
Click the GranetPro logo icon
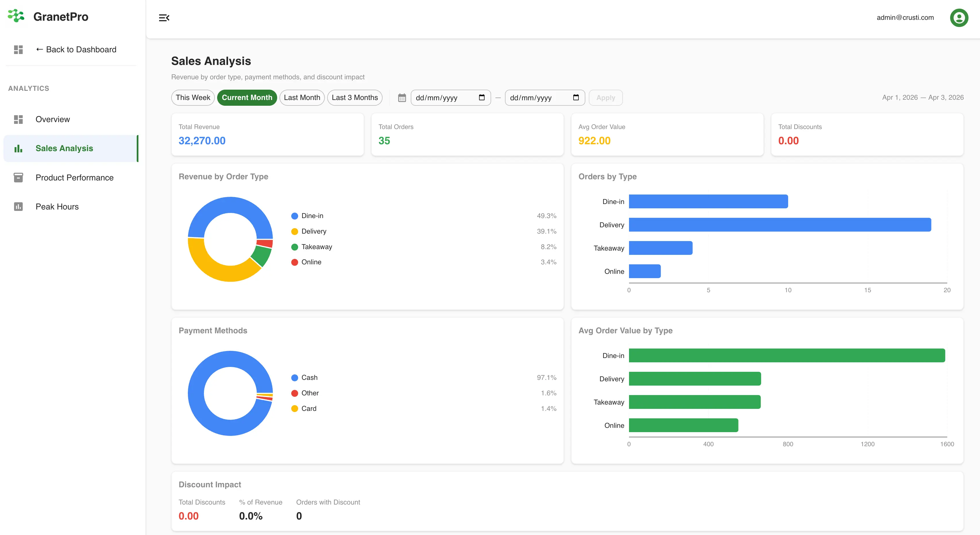click(16, 16)
